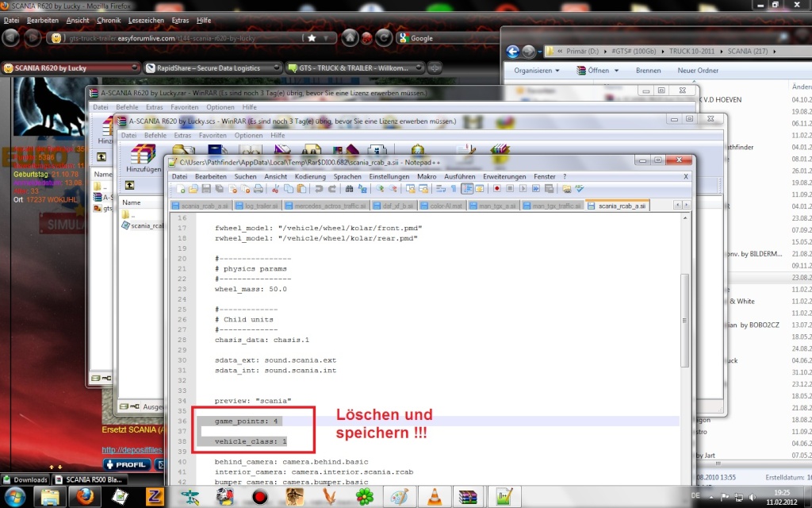The height and width of the screenshot is (508, 812).
Task: Click the Zoom Out icon in Notepad++
Action: coord(393,189)
